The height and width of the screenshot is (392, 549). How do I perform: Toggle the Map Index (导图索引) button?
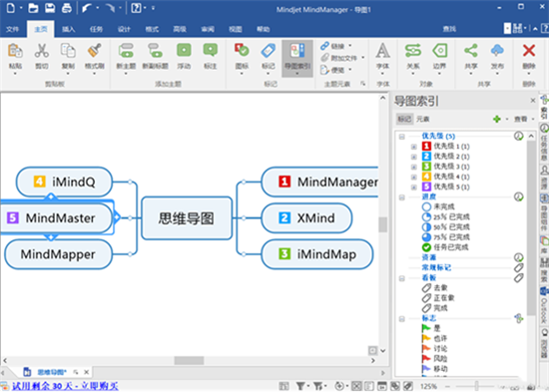click(297, 58)
